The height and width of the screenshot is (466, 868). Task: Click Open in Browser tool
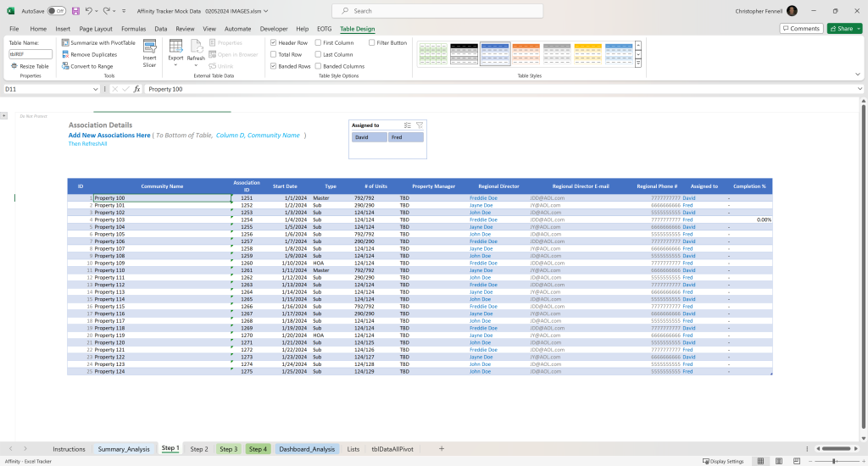click(x=233, y=54)
